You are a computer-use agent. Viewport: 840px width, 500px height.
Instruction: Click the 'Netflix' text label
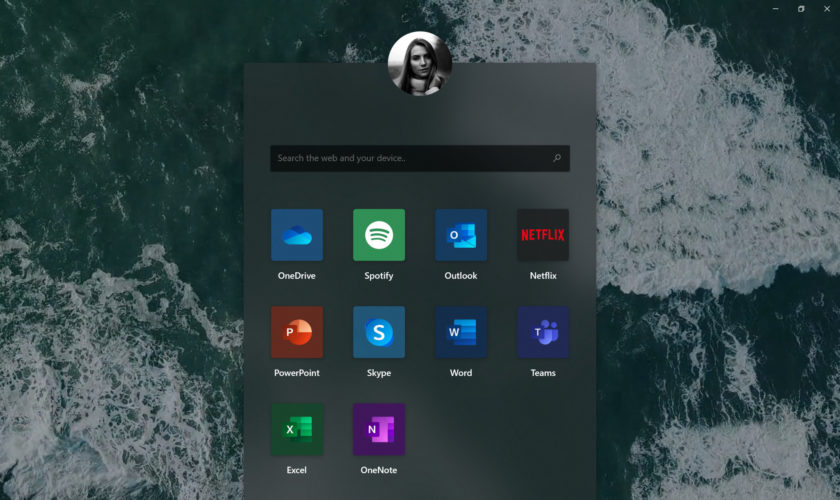[x=543, y=276]
